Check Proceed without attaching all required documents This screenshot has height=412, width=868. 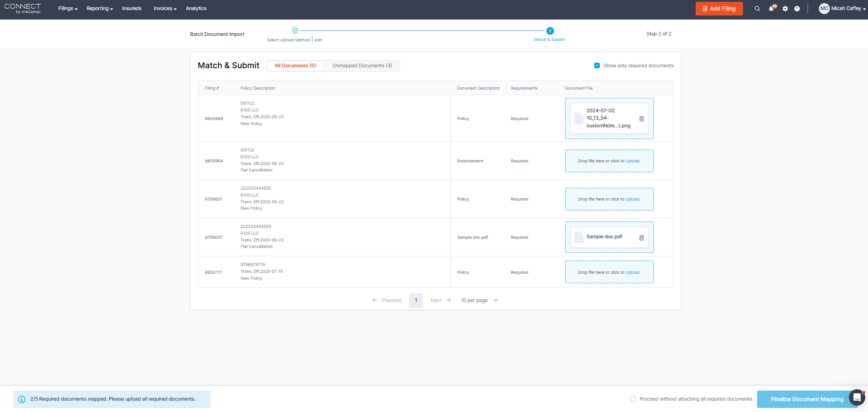[x=633, y=399]
